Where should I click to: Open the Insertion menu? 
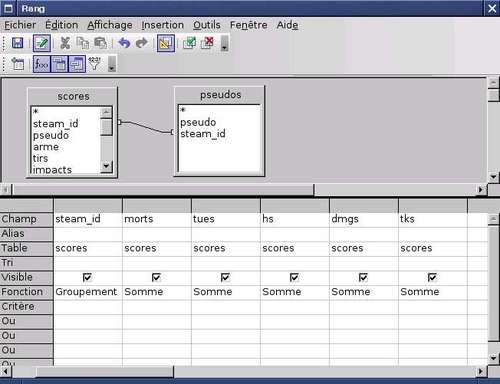[163, 25]
